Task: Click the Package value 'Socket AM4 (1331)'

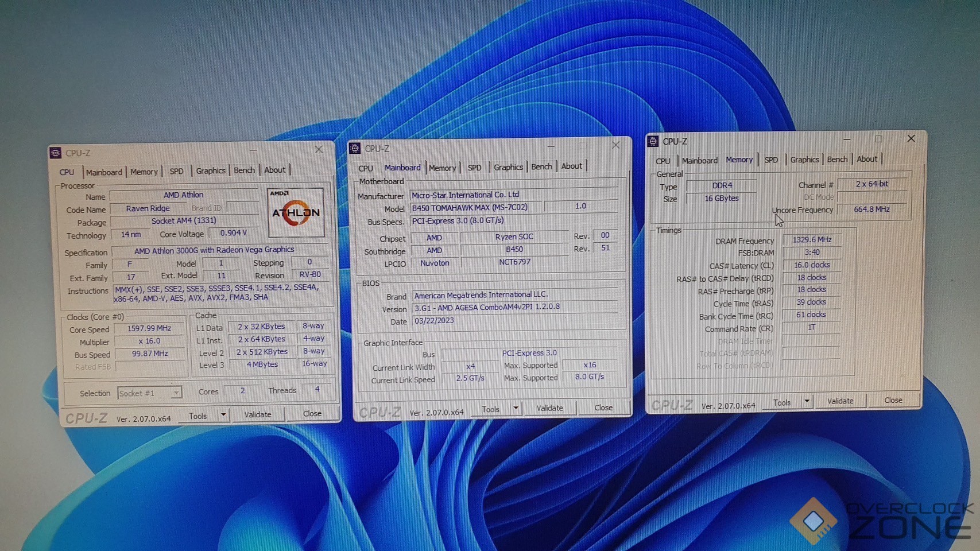Action: coord(184,221)
